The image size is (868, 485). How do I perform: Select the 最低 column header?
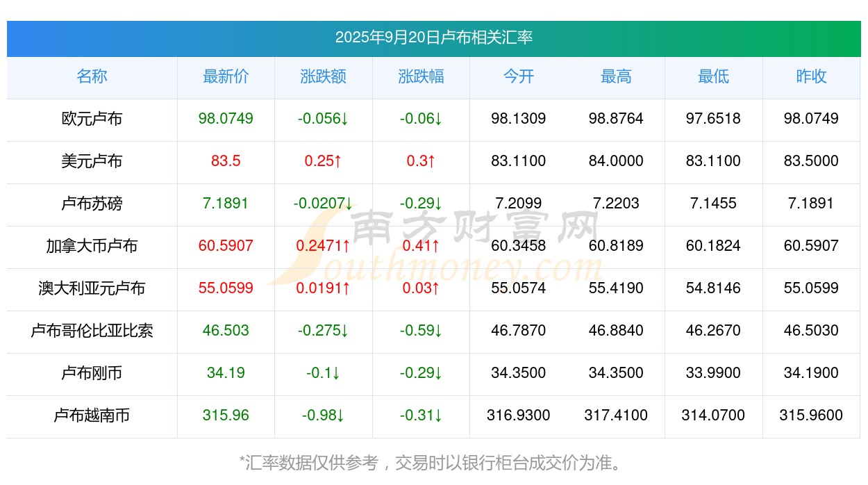point(713,76)
